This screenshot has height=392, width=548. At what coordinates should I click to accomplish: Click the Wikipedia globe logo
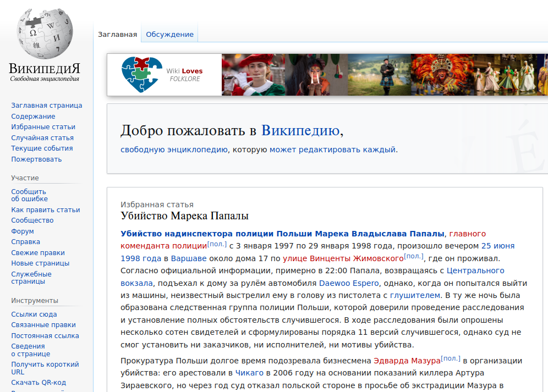[45, 34]
